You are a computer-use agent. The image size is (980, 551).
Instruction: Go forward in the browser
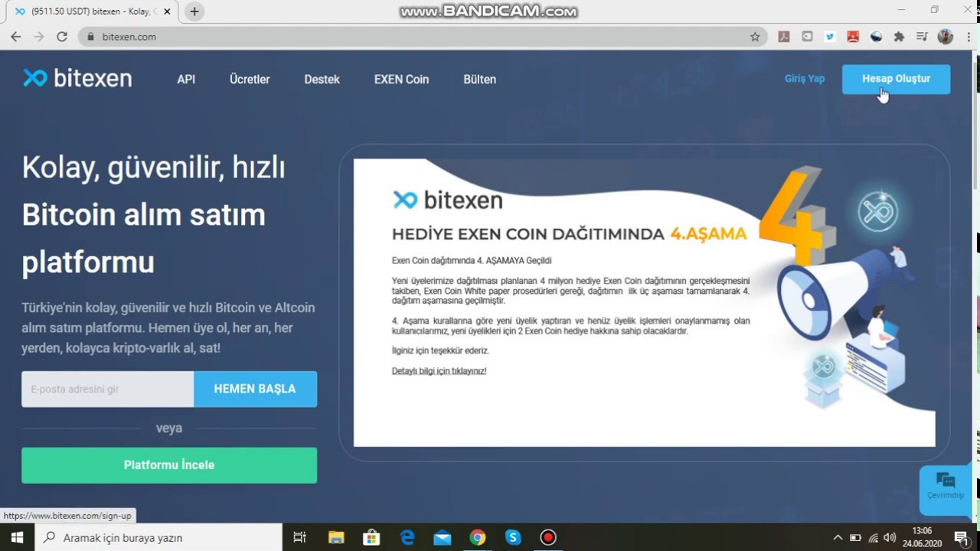point(38,36)
